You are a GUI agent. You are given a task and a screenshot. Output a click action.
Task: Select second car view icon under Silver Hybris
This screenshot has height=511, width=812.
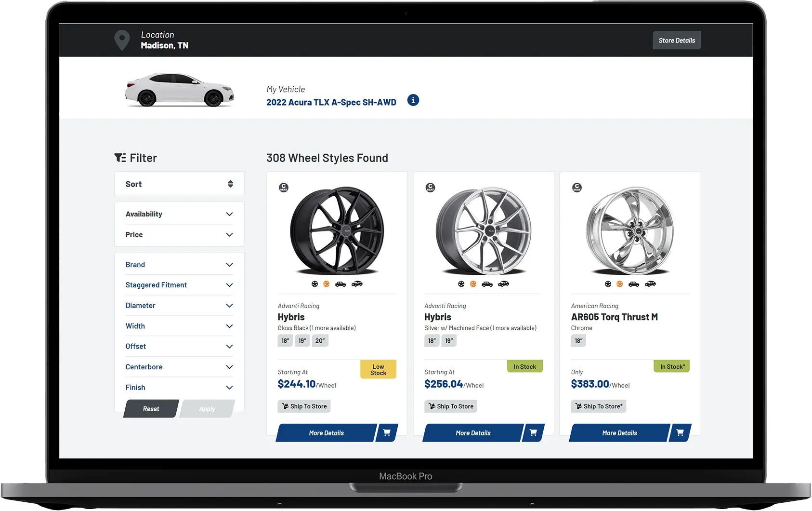504,284
